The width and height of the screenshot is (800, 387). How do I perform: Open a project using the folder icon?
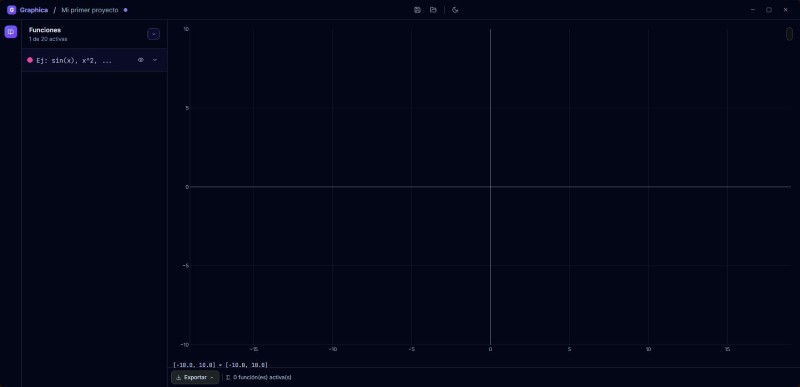pos(433,10)
